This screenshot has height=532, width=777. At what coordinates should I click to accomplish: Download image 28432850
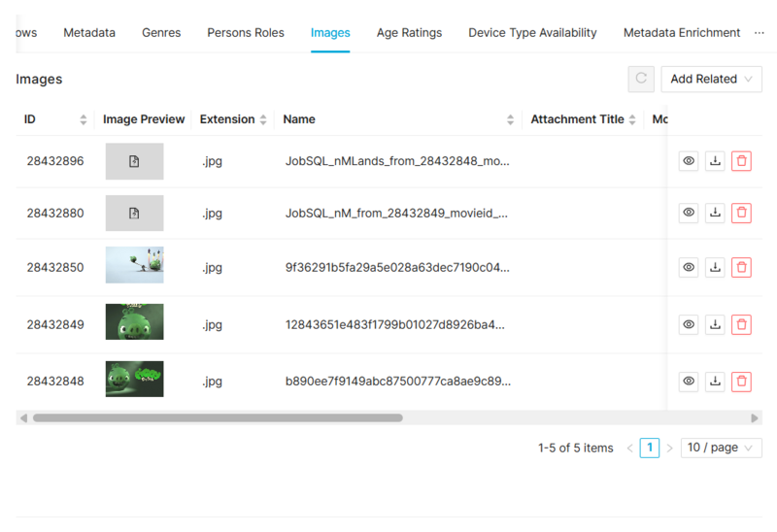pyautogui.click(x=715, y=267)
